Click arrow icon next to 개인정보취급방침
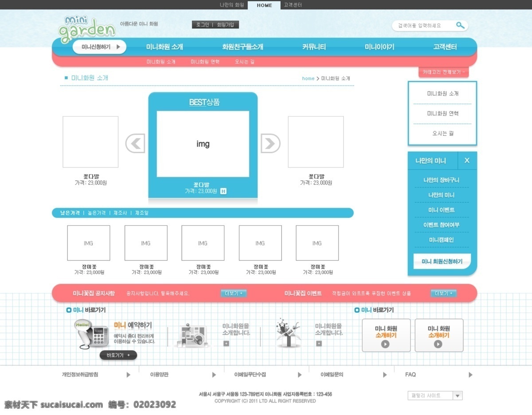 129,375
